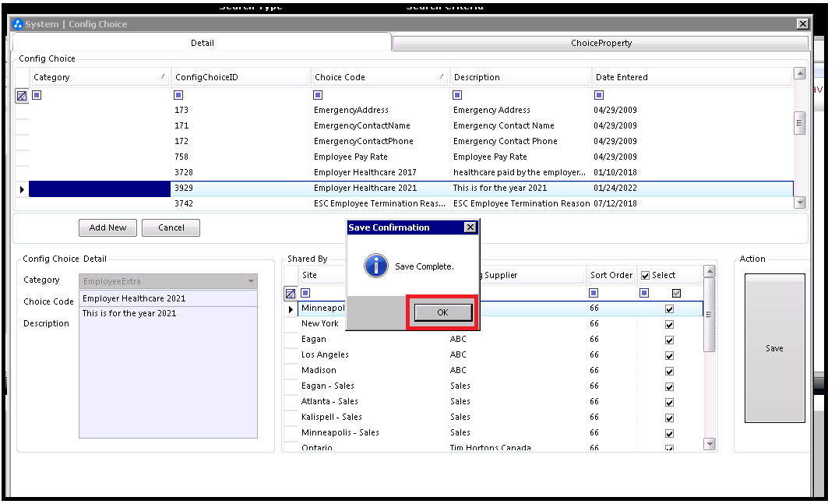Sort by the Choice Code column header

(380, 77)
